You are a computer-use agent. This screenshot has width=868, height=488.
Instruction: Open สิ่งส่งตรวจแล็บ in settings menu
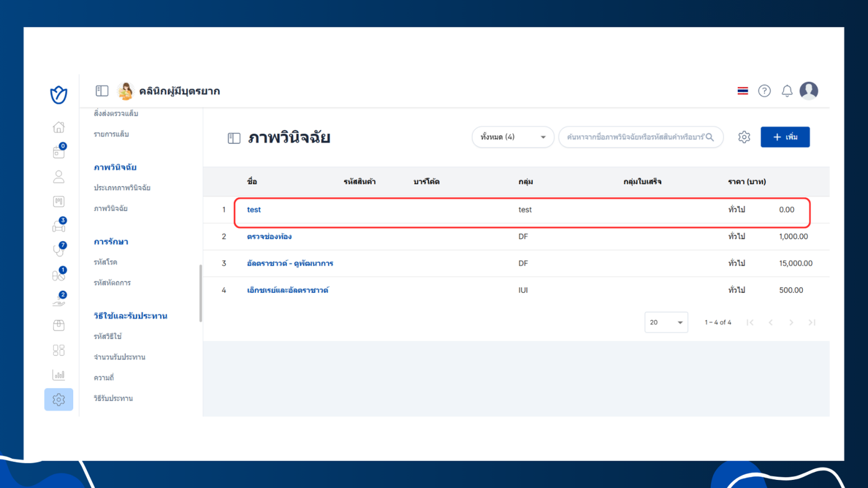tap(116, 113)
